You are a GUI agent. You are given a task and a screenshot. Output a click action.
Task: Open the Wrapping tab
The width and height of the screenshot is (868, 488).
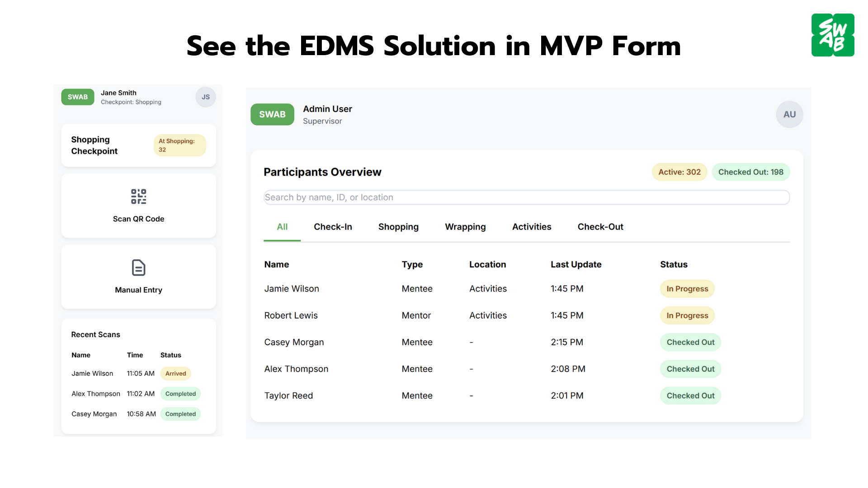coord(465,227)
